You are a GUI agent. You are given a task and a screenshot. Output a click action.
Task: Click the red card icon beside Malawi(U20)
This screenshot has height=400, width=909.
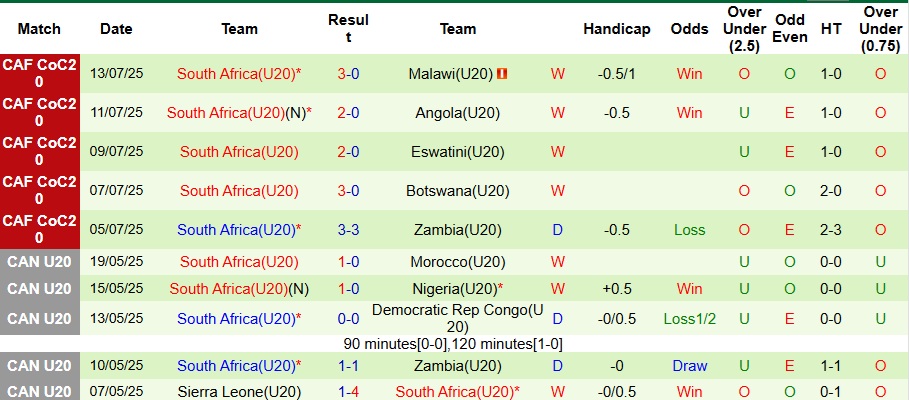tap(503, 74)
